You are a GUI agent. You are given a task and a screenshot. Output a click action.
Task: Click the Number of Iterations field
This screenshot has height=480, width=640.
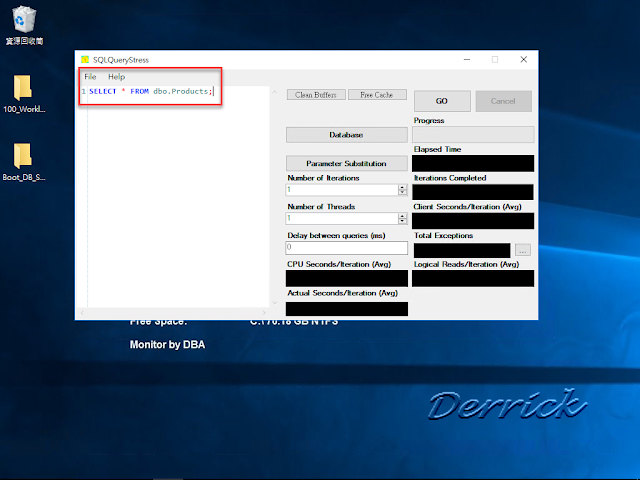[342, 189]
